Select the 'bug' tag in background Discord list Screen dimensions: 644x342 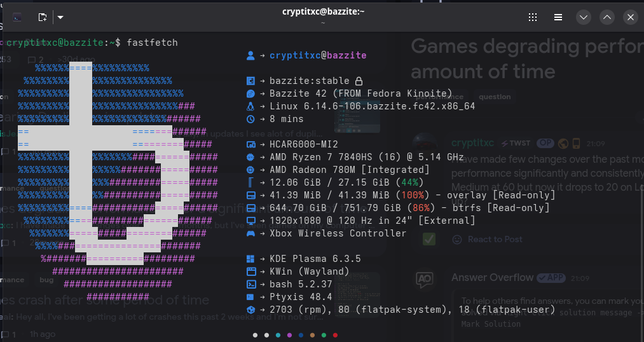(46, 280)
